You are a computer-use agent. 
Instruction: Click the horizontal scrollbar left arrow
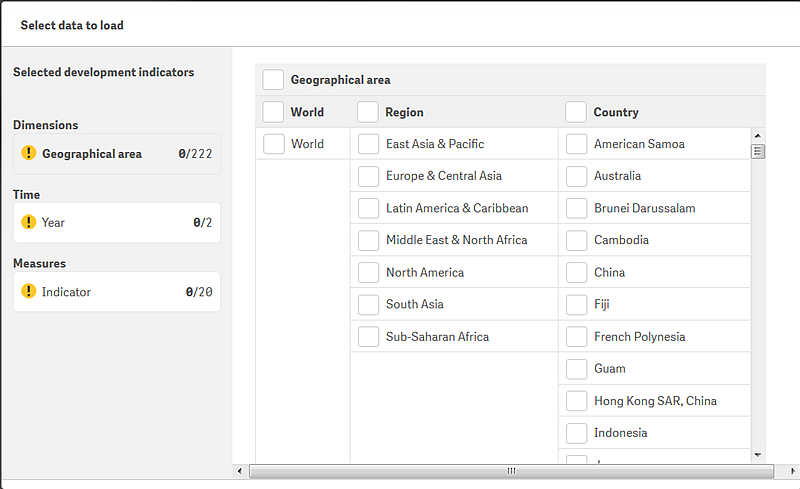point(240,470)
